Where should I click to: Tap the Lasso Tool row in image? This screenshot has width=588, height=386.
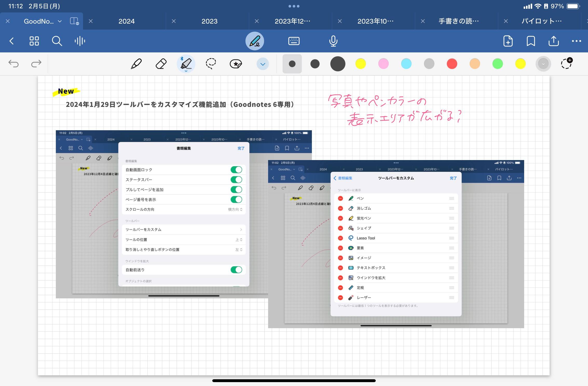tap(396, 238)
